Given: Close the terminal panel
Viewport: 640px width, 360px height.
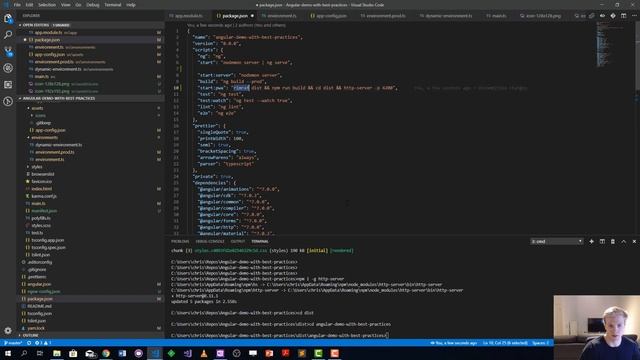Looking at the screenshot, I should (x=634, y=242).
